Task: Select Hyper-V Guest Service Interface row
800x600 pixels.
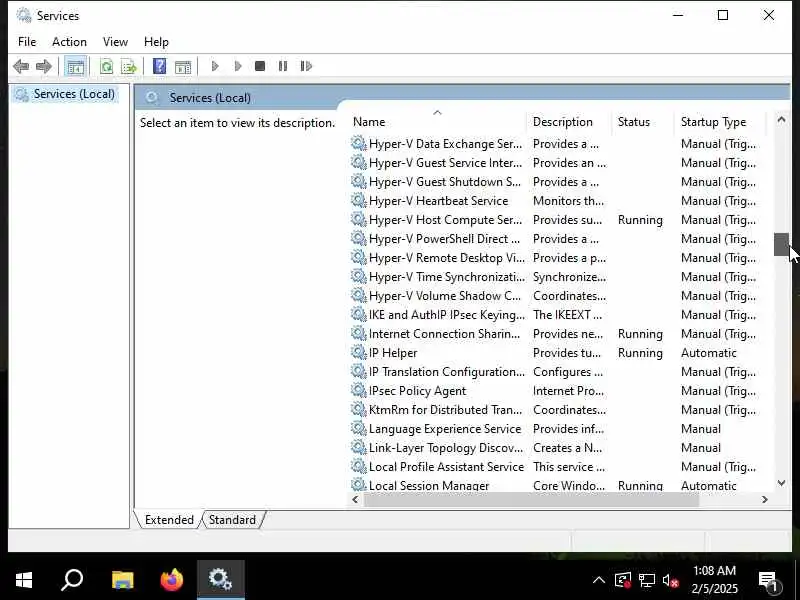Action: [558, 163]
